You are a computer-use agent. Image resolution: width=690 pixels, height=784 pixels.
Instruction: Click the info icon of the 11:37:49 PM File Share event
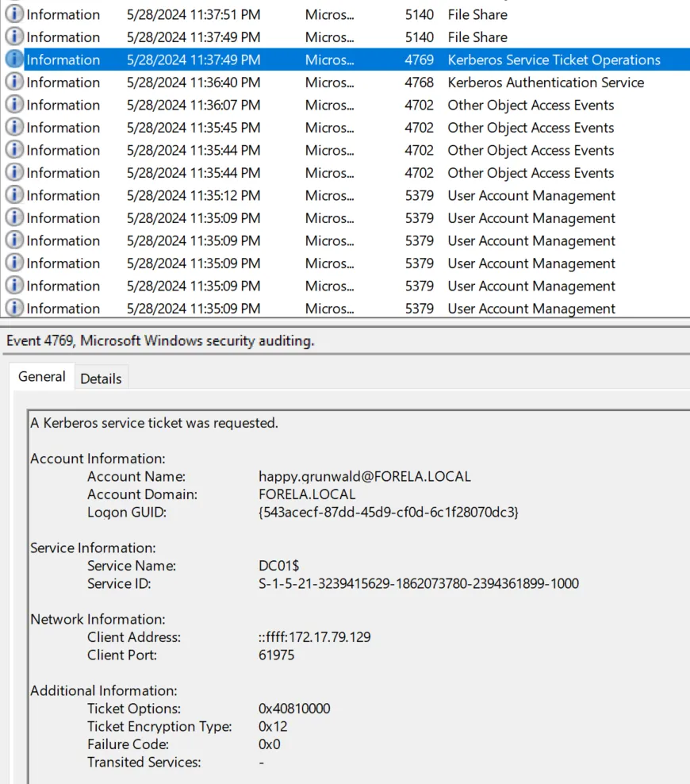coord(14,37)
